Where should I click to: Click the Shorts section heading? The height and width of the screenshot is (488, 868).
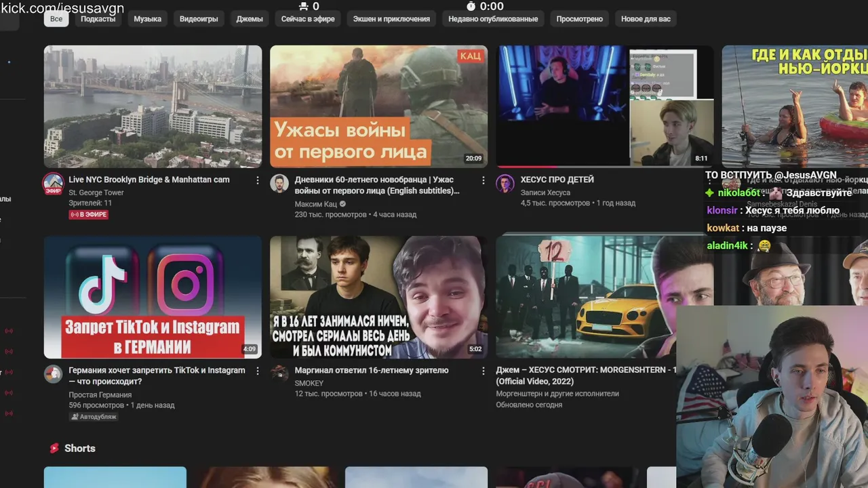(80, 449)
